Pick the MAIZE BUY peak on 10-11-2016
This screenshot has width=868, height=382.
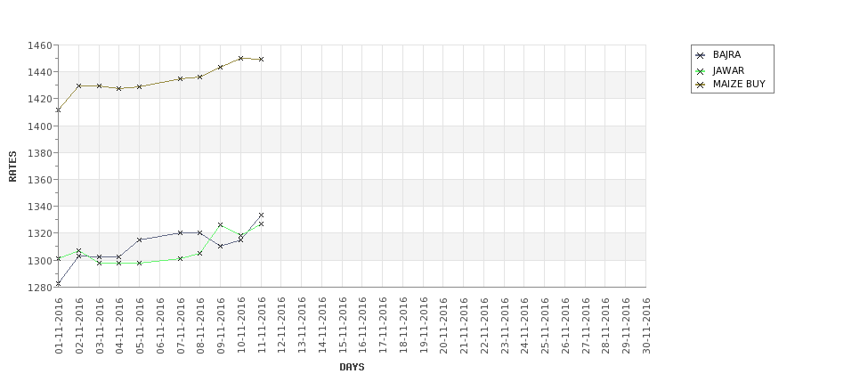[240, 58]
